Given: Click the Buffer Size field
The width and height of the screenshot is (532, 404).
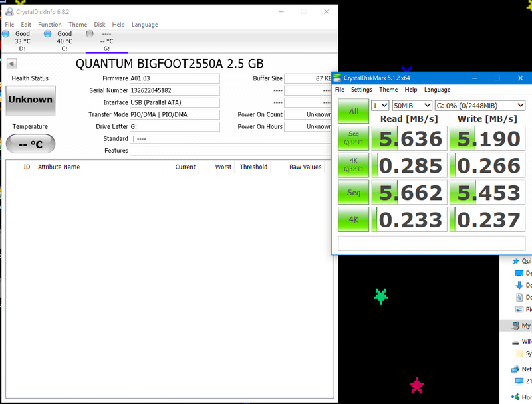Looking at the screenshot, I should click(308, 78).
